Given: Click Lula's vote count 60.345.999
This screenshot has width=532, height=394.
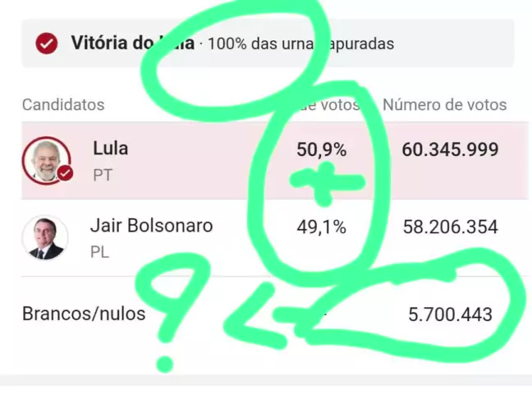Looking at the screenshot, I should [x=450, y=150].
